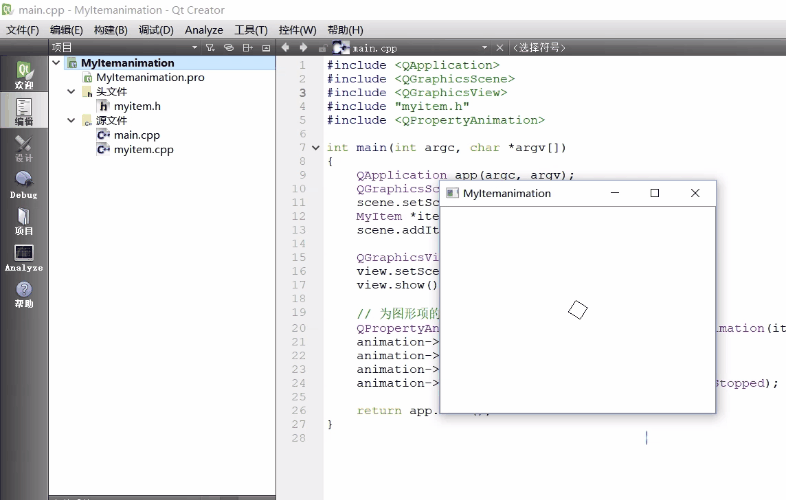This screenshot has width=786, height=500.
Task: Open myitem.h in the tree
Action: pyautogui.click(x=137, y=106)
